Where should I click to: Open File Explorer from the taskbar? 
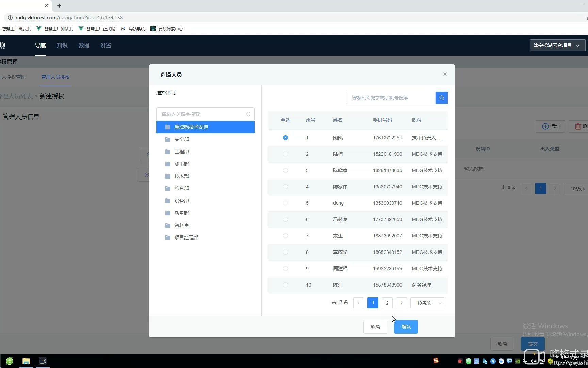26,361
